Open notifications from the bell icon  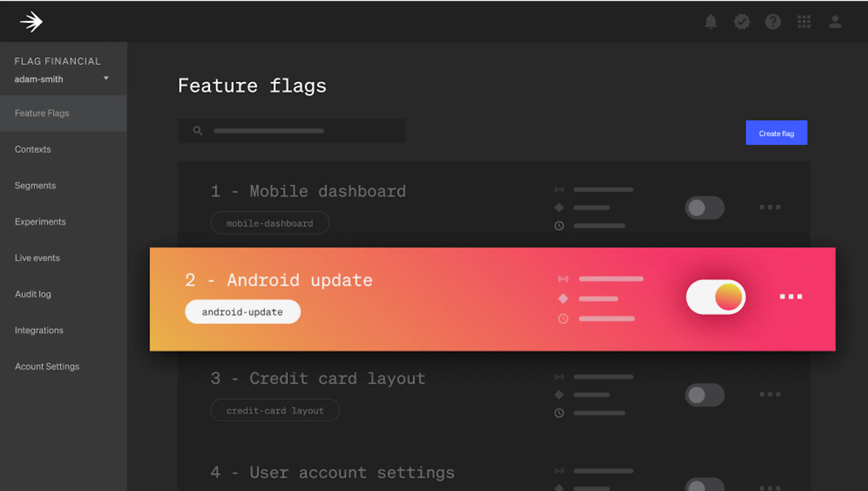(x=711, y=21)
